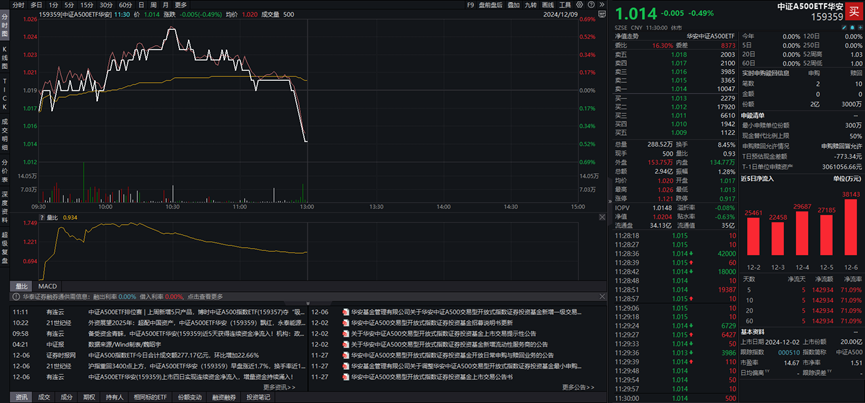Switch to the 成交 bottom tab
The height and width of the screenshot is (403, 865).
tap(44, 397)
